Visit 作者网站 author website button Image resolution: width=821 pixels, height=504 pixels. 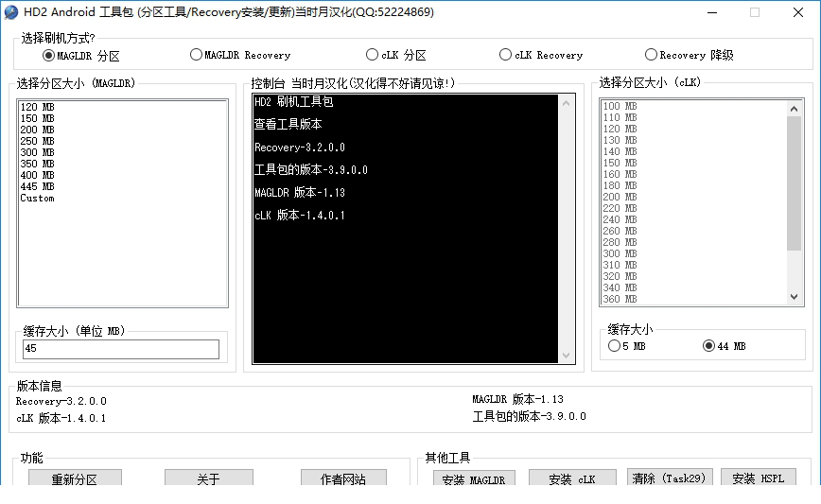(x=343, y=478)
